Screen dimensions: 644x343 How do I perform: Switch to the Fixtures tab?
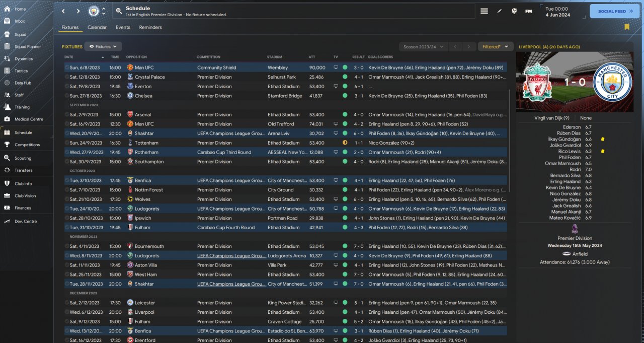click(x=70, y=27)
